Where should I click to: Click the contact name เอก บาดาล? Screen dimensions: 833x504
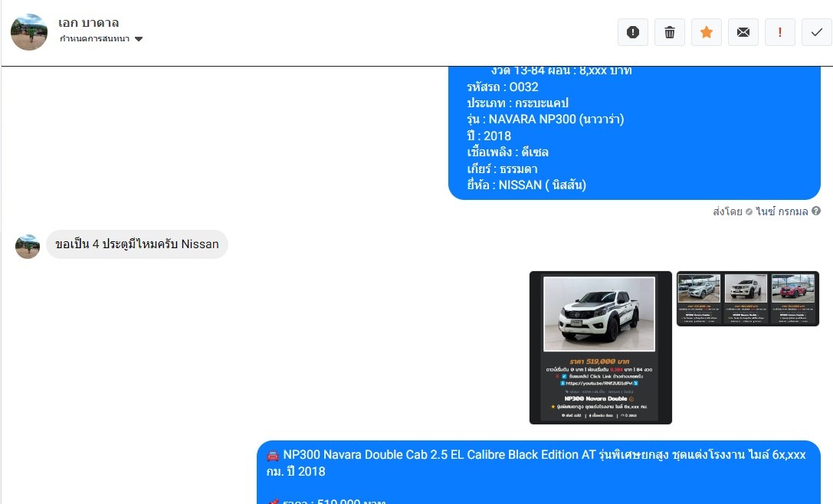(89, 23)
